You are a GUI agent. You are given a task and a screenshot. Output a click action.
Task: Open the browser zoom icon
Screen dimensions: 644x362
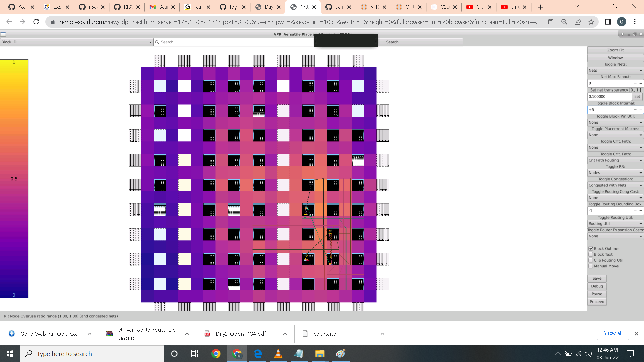point(564,22)
